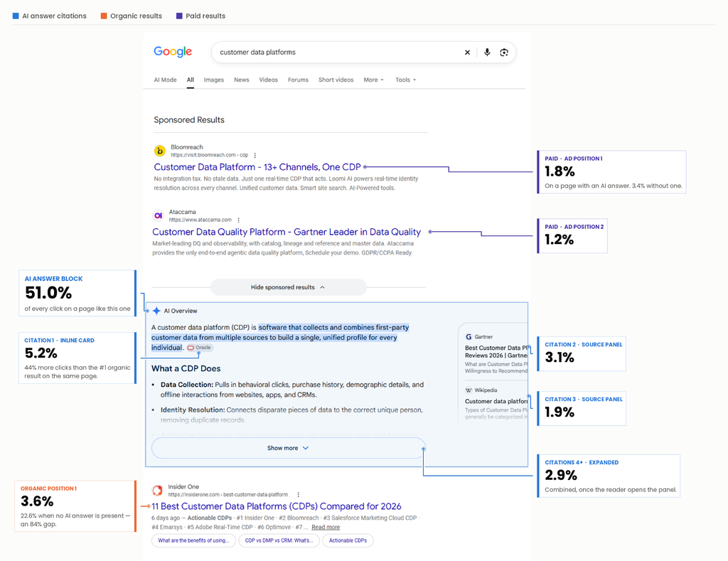Click the Data Collection bullet text
728x561 pixels.
[x=292, y=390]
